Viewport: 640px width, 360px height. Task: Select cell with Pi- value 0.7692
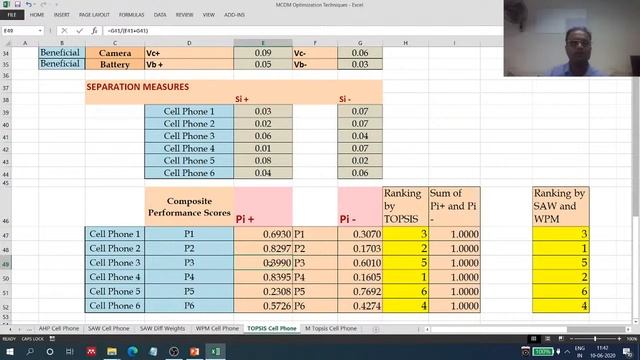coord(360,291)
